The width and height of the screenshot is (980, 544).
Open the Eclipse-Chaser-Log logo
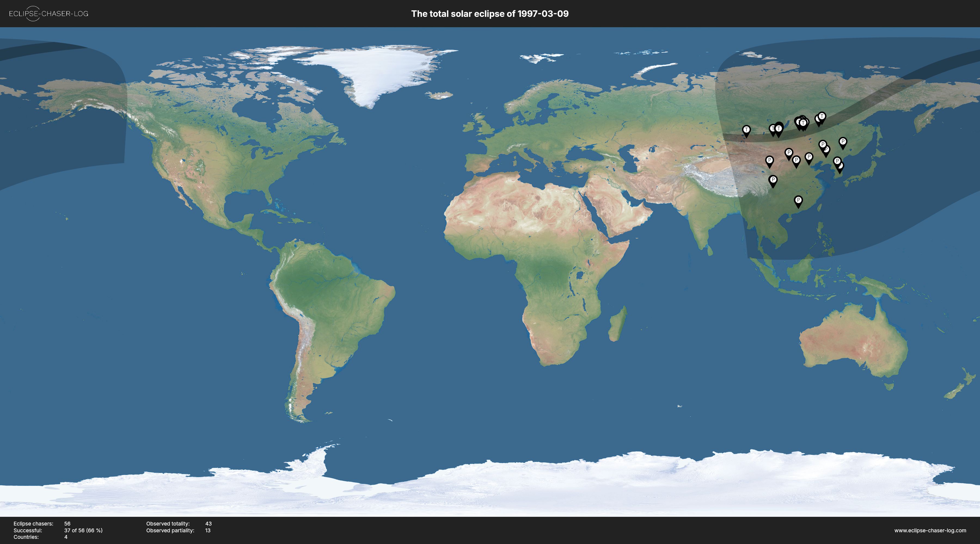coord(48,14)
